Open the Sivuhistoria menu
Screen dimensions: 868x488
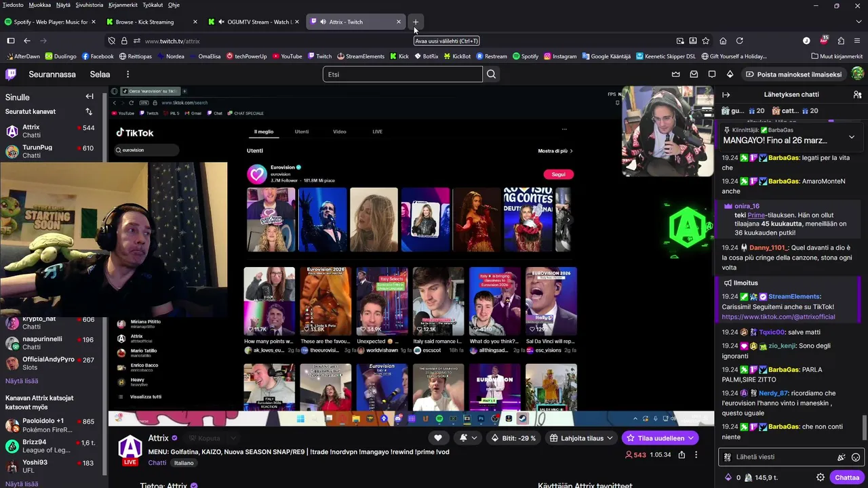coord(90,5)
